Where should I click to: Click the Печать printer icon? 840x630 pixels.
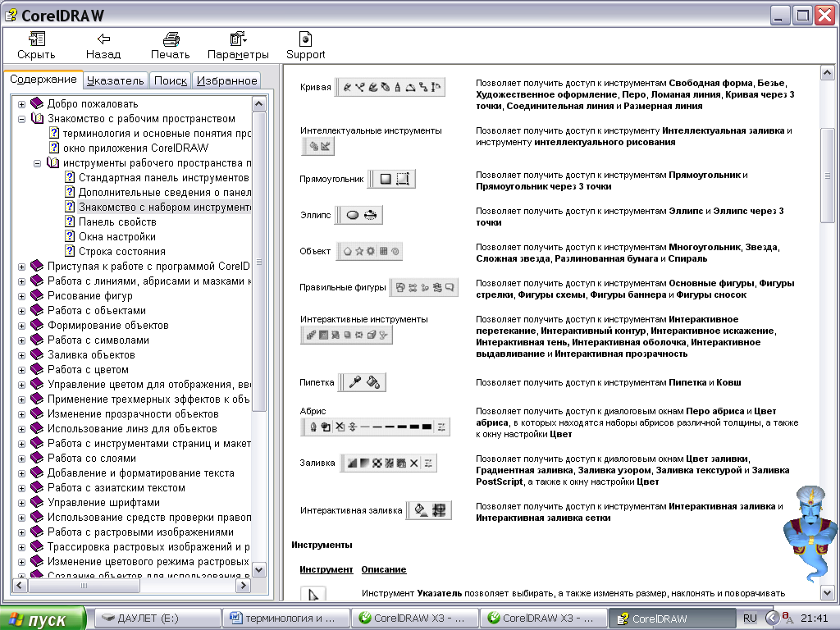pos(171,39)
